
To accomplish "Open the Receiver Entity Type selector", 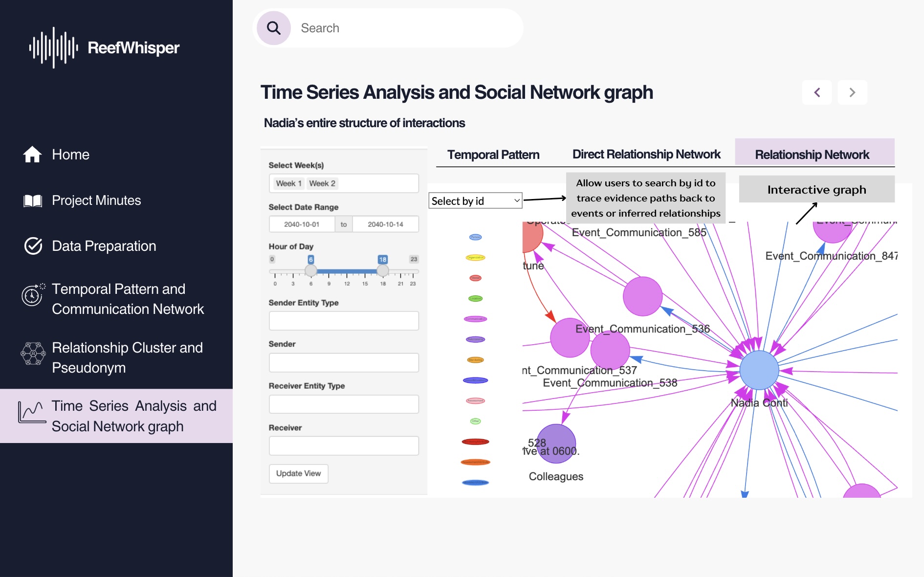I will coord(344,404).
